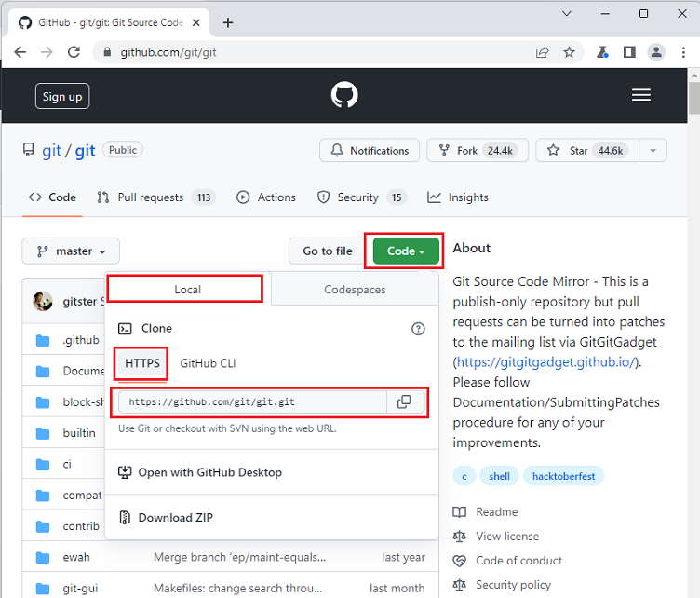700x598 pixels.
Task: Open the Actions tab
Action: 266,197
